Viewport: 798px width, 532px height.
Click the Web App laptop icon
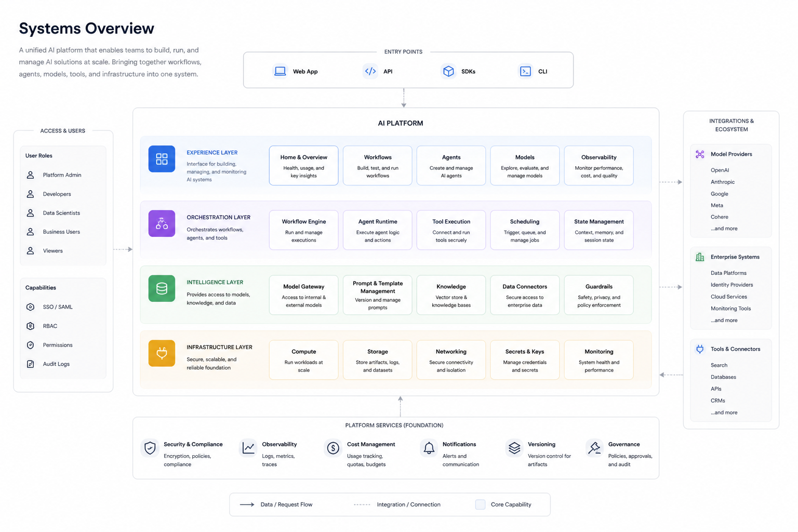pyautogui.click(x=280, y=71)
